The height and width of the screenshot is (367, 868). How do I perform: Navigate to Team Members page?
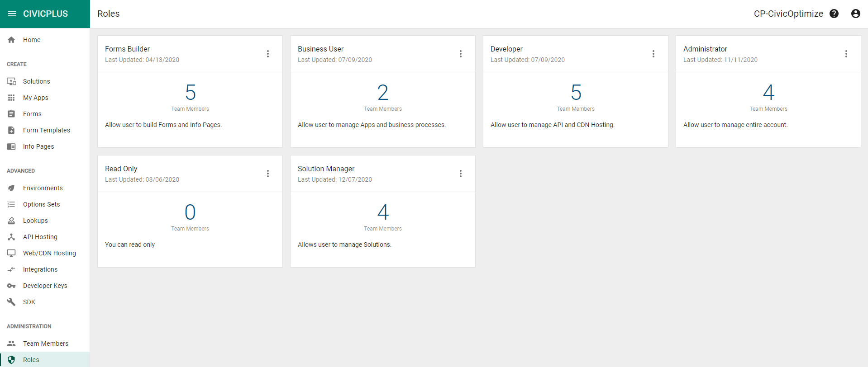pos(45,343)
